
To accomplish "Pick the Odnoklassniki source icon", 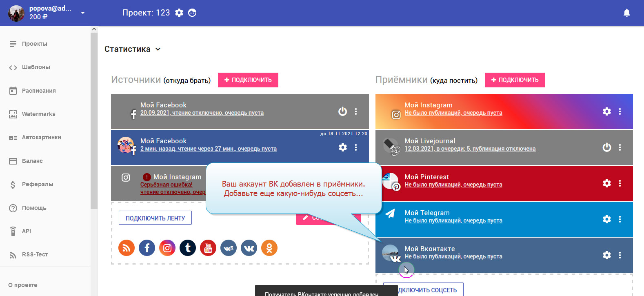I will 269,248.
